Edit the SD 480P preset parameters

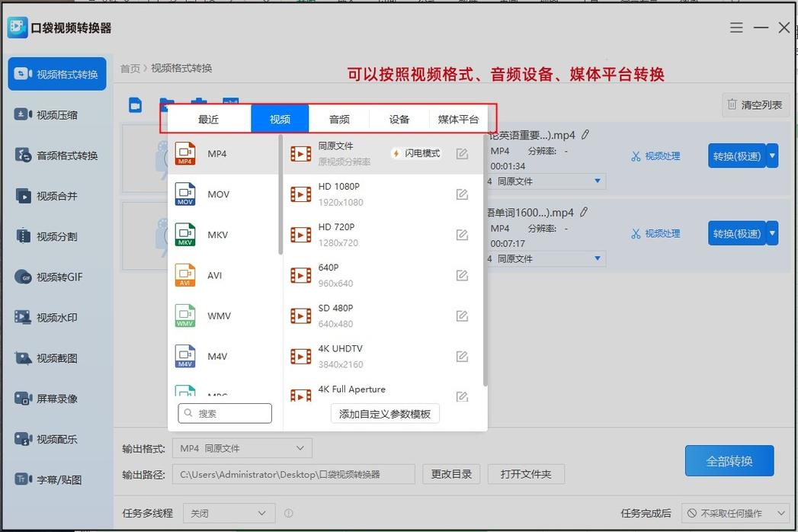point(462,316)
